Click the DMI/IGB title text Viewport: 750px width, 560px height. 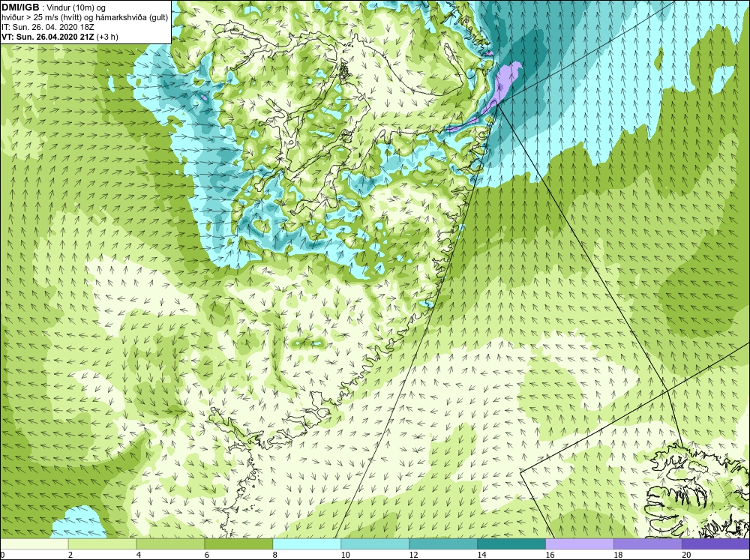[x=20, y=7]
